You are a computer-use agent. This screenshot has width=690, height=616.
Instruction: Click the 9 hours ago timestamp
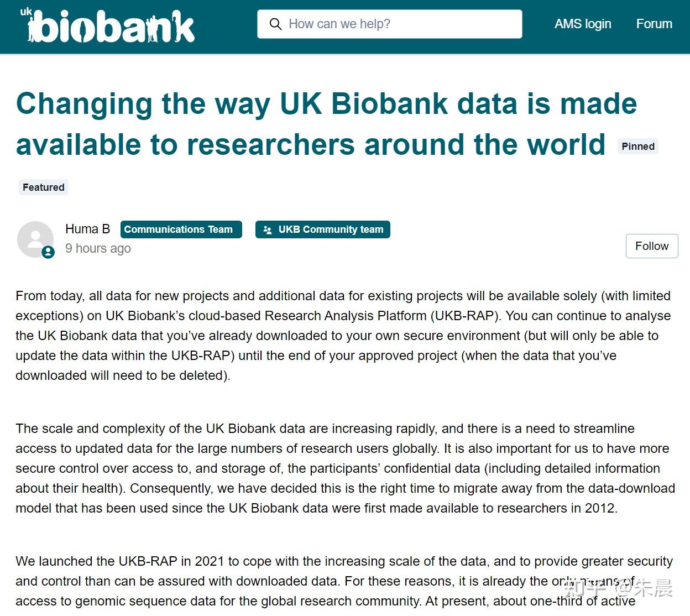coord(98,248)
